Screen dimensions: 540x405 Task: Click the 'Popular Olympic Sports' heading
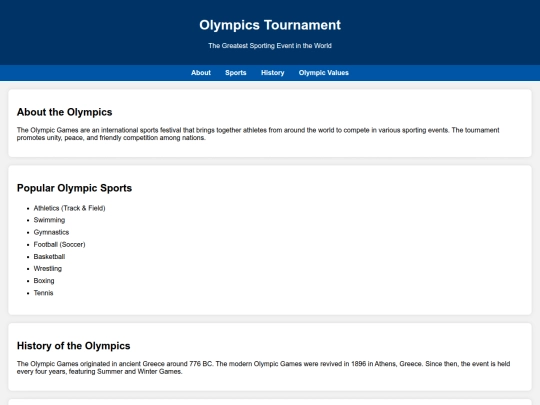coord(74,188)
